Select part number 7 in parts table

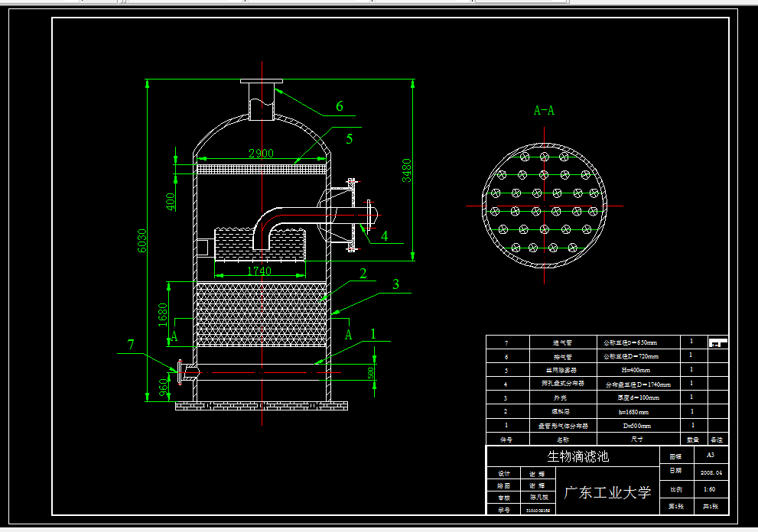(x=506, y=343)
